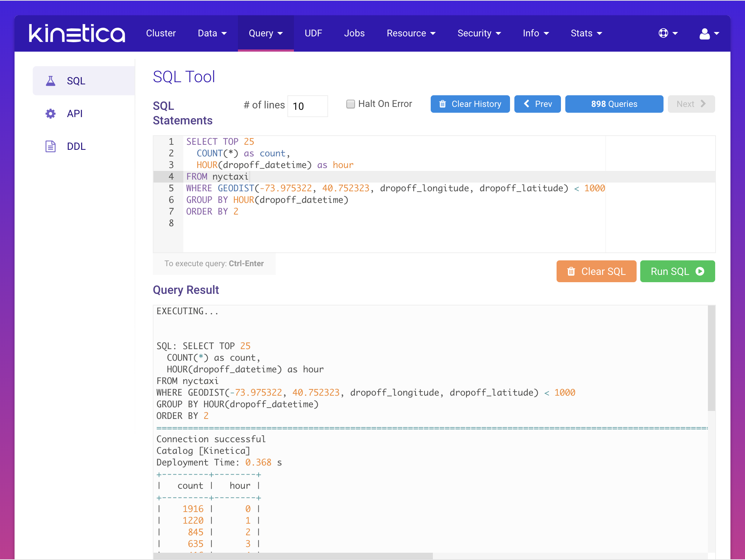Open the Jobs menu item
The width and height of the screenshot is (745, 560).
(x=354, y=33)
